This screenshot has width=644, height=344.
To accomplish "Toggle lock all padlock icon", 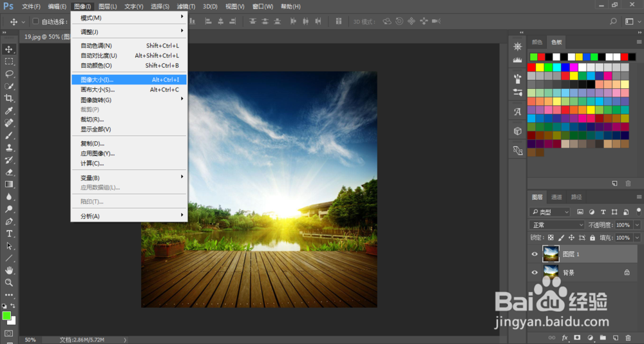I will (592, 238).
